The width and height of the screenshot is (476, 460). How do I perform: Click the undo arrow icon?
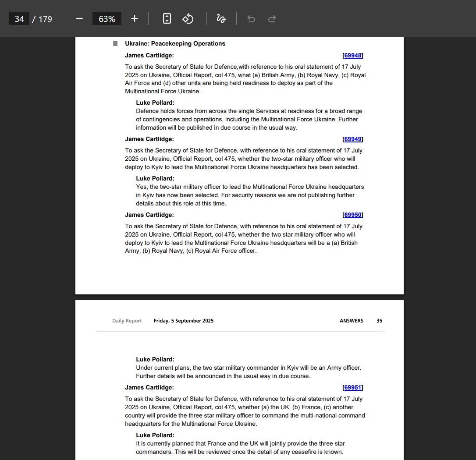[251, 19]
